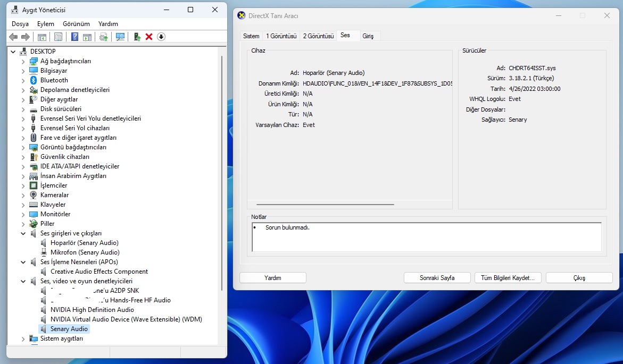The width and height of the screenshot is (623, 364).
Task: Click the Properties icon in the toolbar
Action: 58,37
